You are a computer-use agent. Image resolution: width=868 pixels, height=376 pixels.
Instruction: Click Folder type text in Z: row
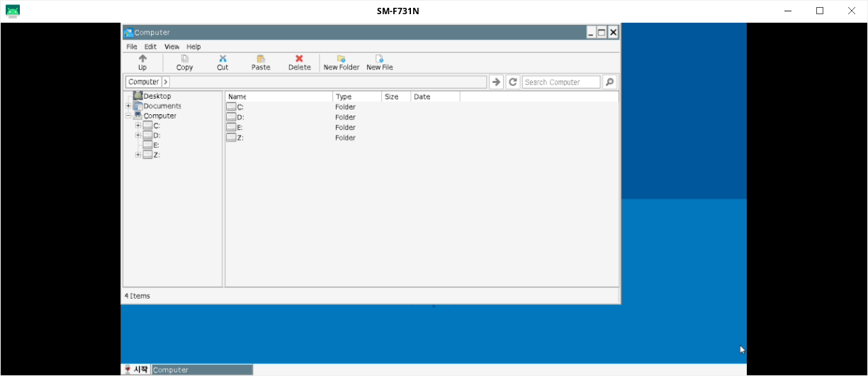point(346,138)
